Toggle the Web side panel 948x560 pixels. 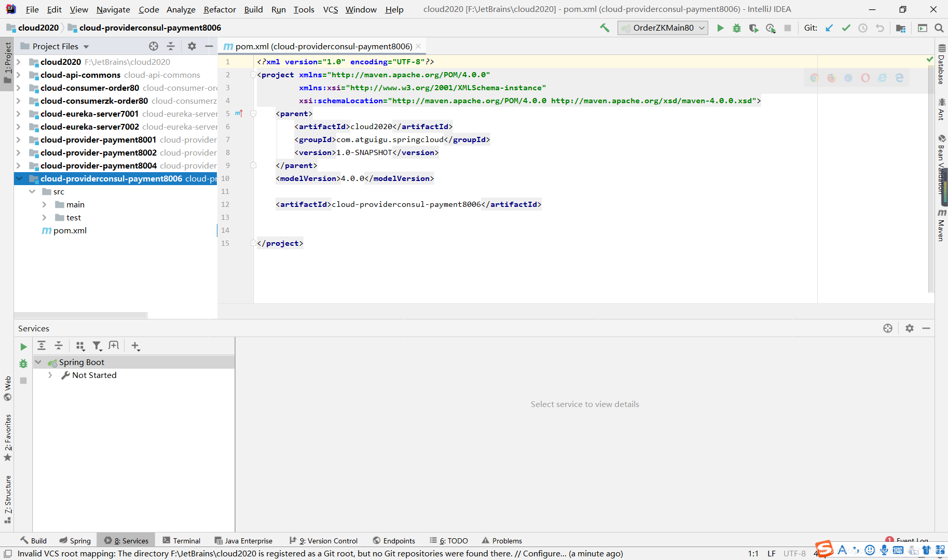7,389
